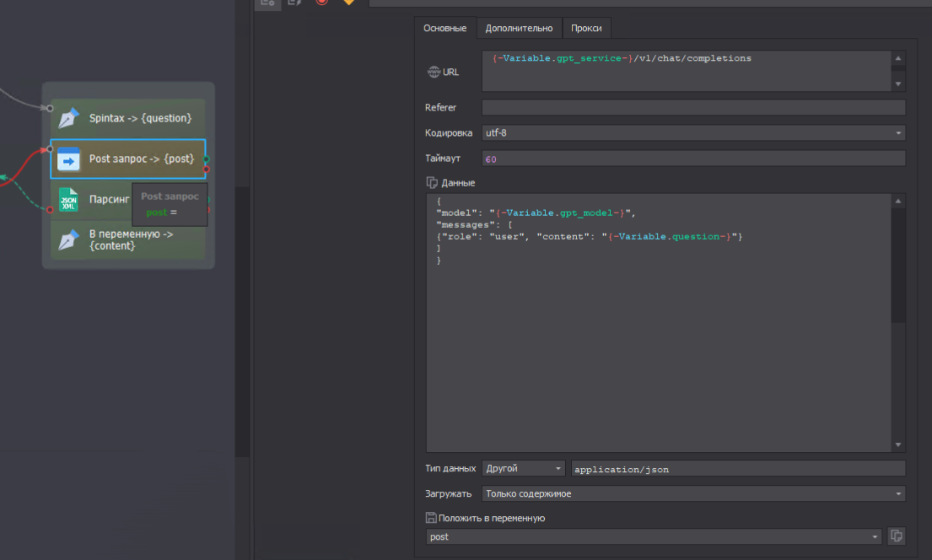Click the Таймаут field showing 60
The image size is (932, 560).
click(692, 159)
